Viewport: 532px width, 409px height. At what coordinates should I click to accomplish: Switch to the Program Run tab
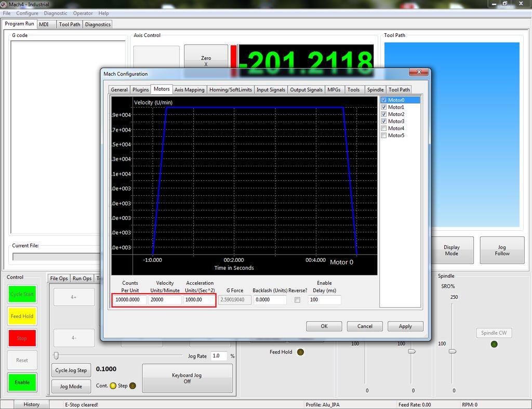(x=19, y=24)
